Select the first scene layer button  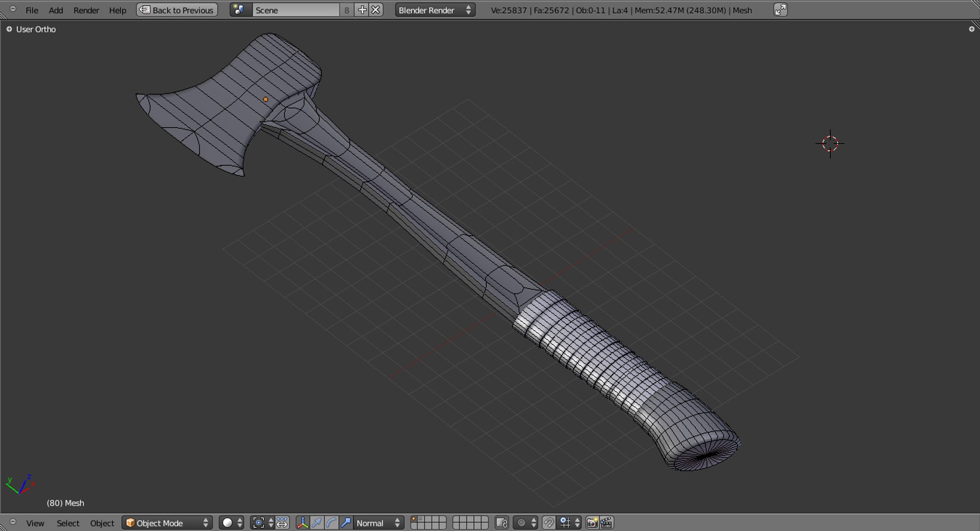click(x=414, y=519)
